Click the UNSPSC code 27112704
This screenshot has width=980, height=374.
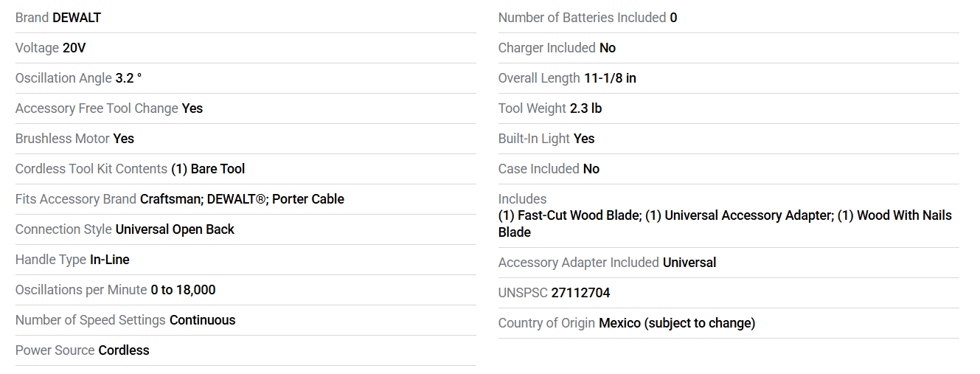pyautogui.click(x=580, y=293)
